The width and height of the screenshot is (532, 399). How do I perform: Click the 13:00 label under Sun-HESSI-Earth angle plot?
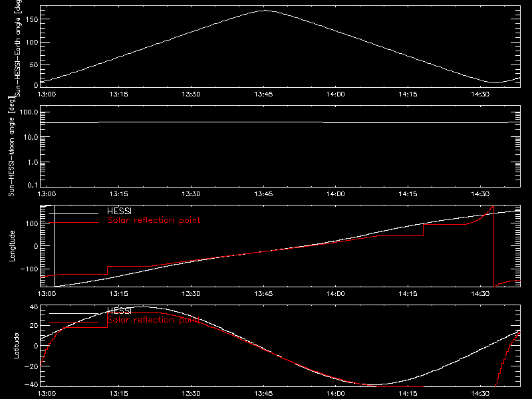(47, 94)
